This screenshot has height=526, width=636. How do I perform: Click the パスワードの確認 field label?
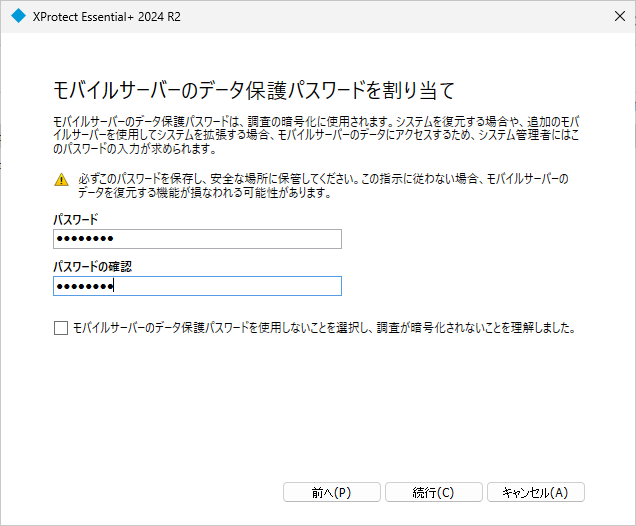pos(92,266)
